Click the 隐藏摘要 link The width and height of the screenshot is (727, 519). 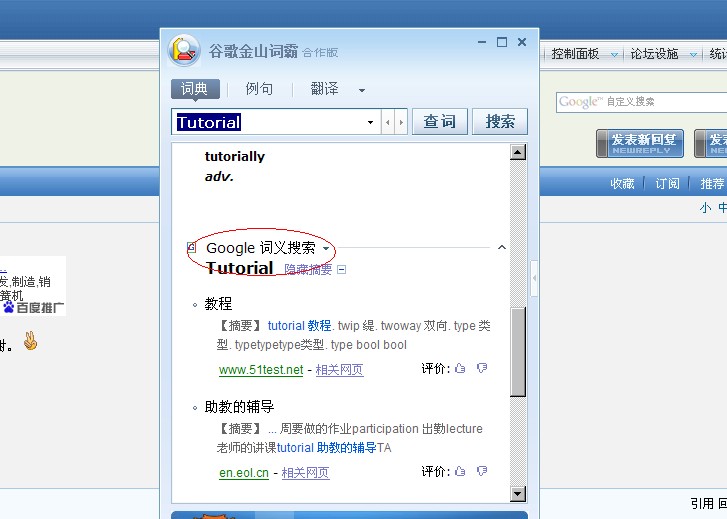tap(308, 269)
